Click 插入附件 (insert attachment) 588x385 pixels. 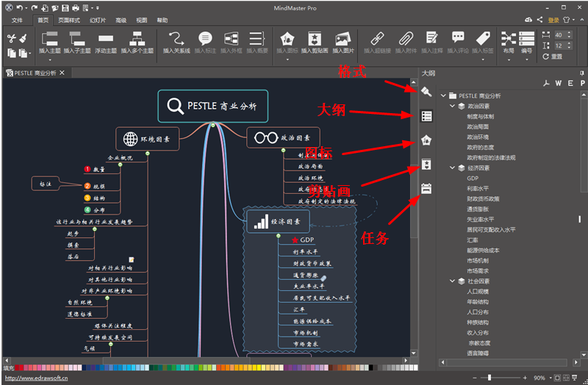406,43
